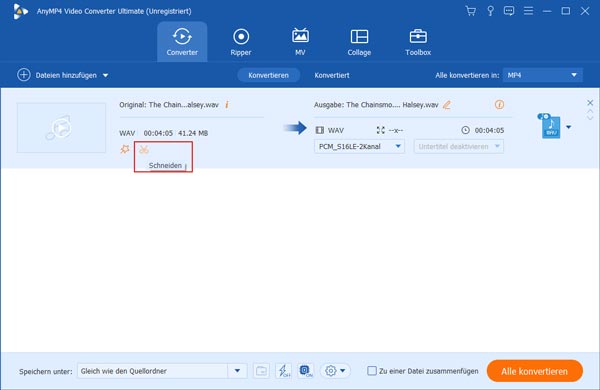Image resolution: width=600 pixels, height=390 pixels.
Task: Open the Toolbox tab
Action: coord(418,42)
